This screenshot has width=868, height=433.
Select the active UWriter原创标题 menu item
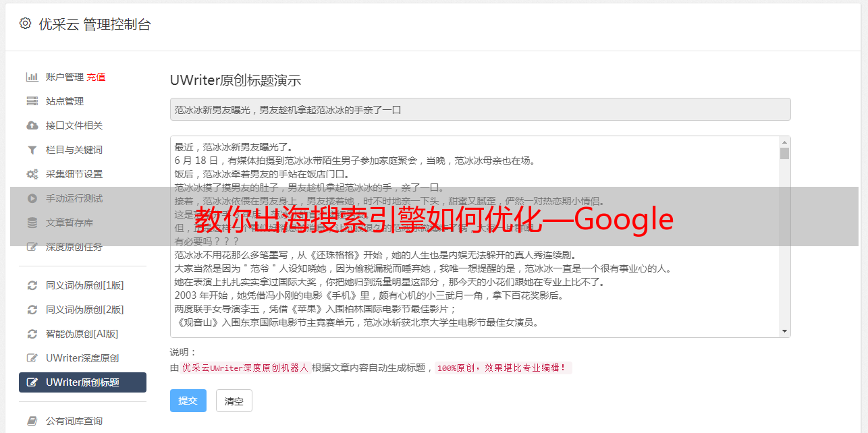point(82,382)
